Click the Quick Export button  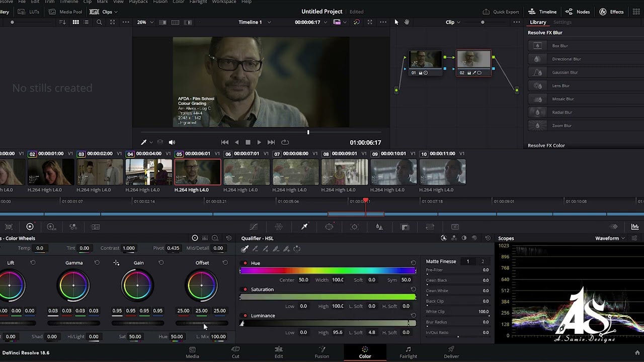[x=501, y=12]
